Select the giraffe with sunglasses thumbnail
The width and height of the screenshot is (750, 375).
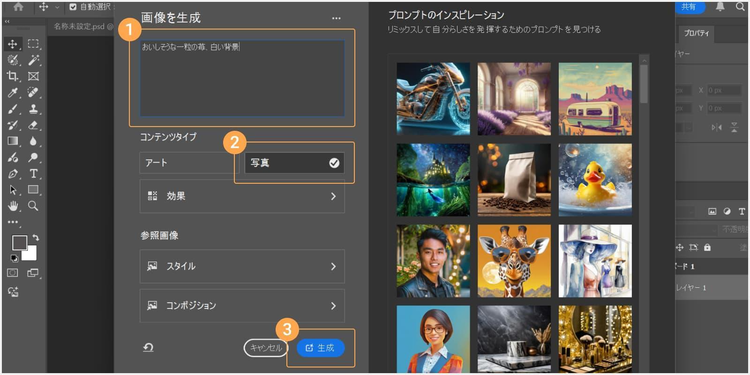coord(514,261)
